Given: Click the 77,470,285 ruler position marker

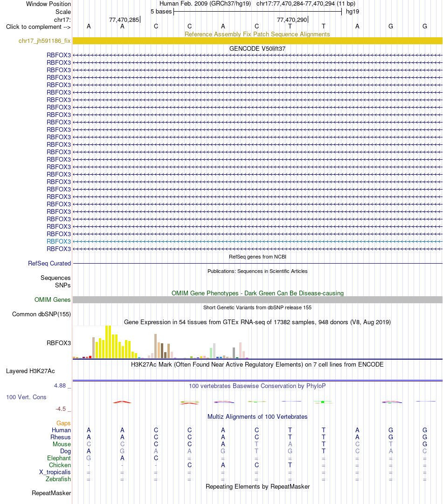Looking at the screenshot, I should point(124,20).
